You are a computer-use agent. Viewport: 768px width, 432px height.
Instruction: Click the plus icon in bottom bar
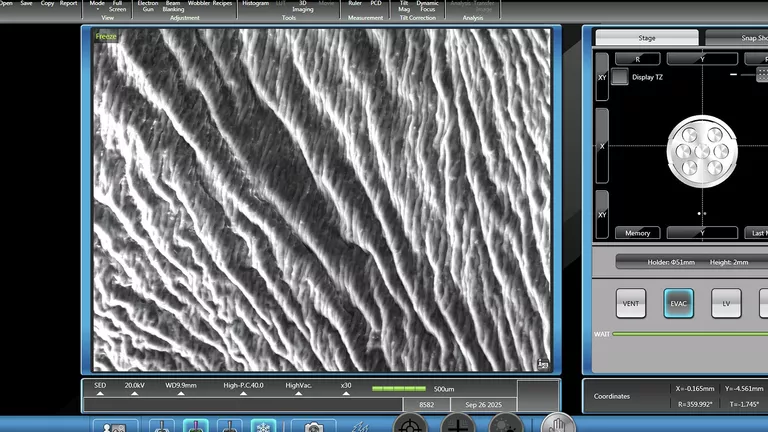pos(458,426)
